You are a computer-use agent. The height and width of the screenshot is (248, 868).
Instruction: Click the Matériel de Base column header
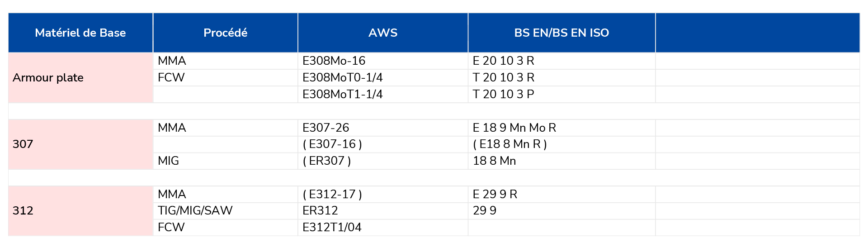[x=80, y=33]
